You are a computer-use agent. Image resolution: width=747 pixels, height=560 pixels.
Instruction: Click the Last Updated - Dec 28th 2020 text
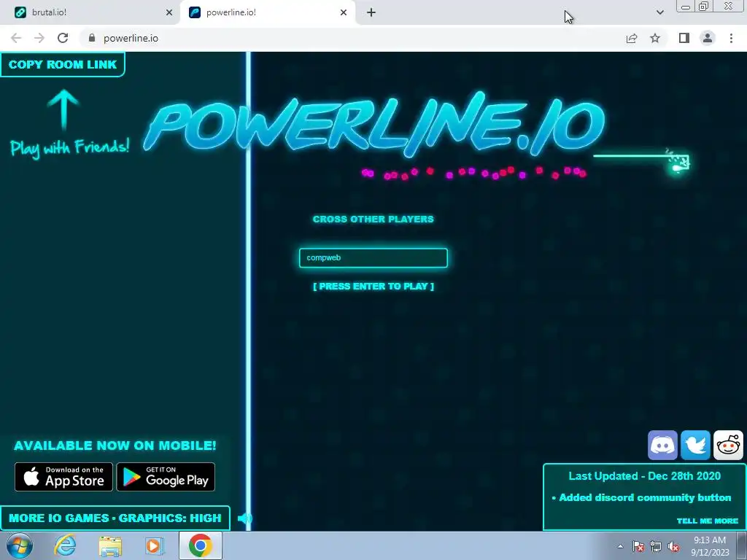tap(645, 476)
